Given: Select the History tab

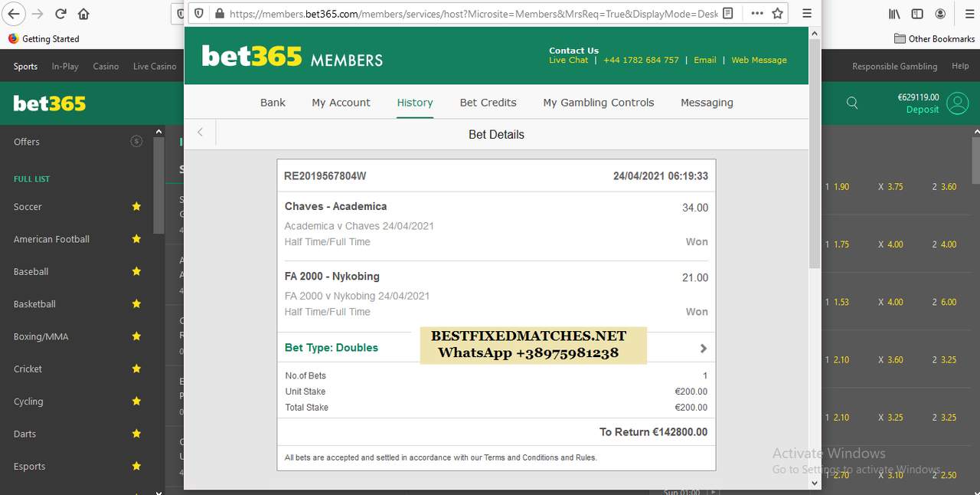Looking at the screenshot, I should pos(415,102).
